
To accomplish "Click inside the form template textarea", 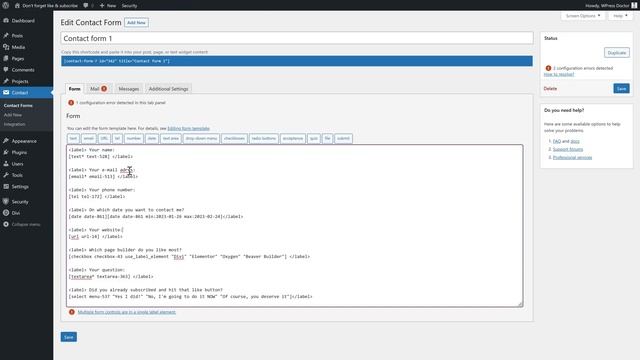I will tap(294, 226).
